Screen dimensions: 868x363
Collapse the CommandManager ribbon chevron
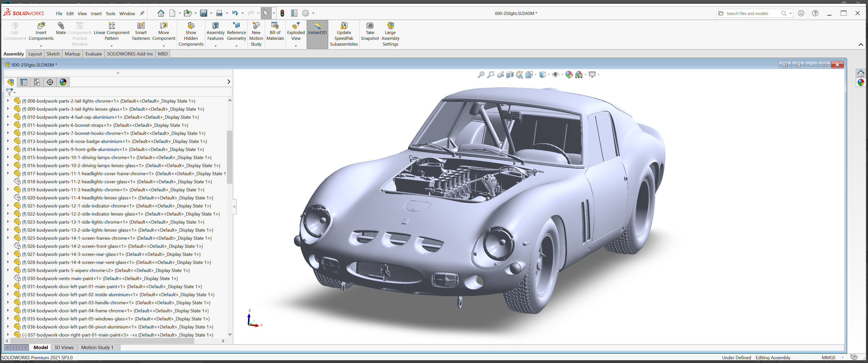[x=861, y=44]
